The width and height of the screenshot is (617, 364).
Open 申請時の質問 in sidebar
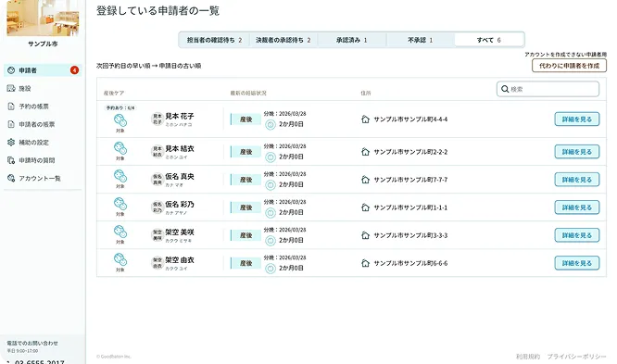[43, 160]
